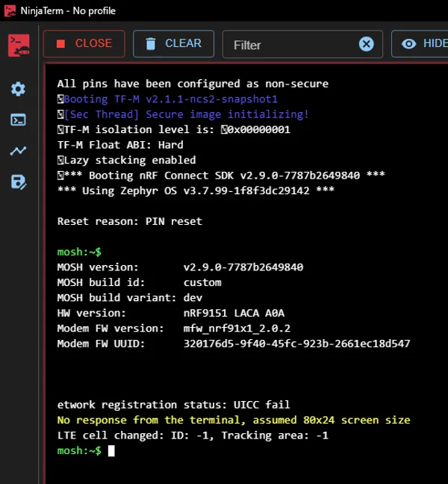This screenshot has height=484, width=448.
Task: Click the yellow "No response from the terminal" warning
Action: point(233,420)
